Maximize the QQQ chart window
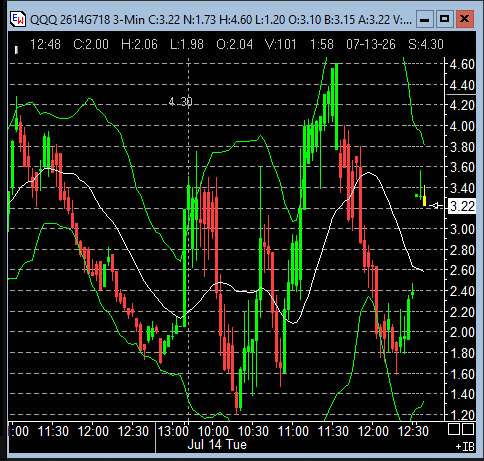Image resolution: width=484 pixels, height=461 pixels. [x=444, y=19]
